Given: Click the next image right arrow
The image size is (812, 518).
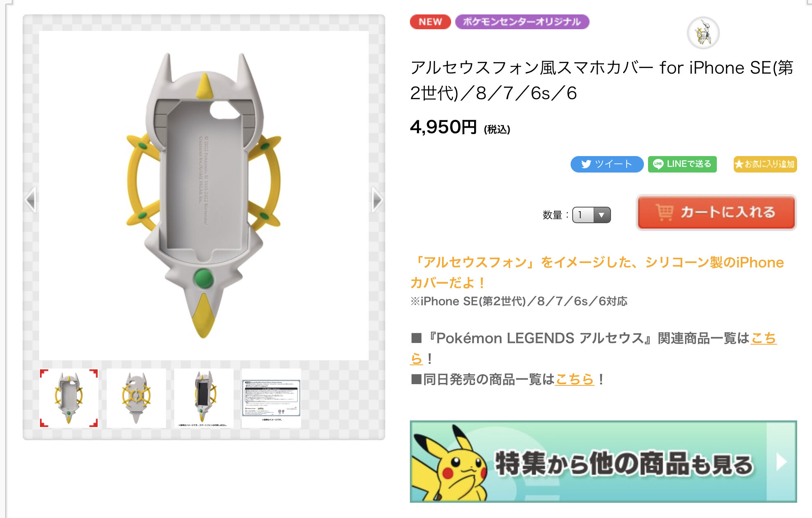Looking at the screenshot, I should [x=377, y=200].
